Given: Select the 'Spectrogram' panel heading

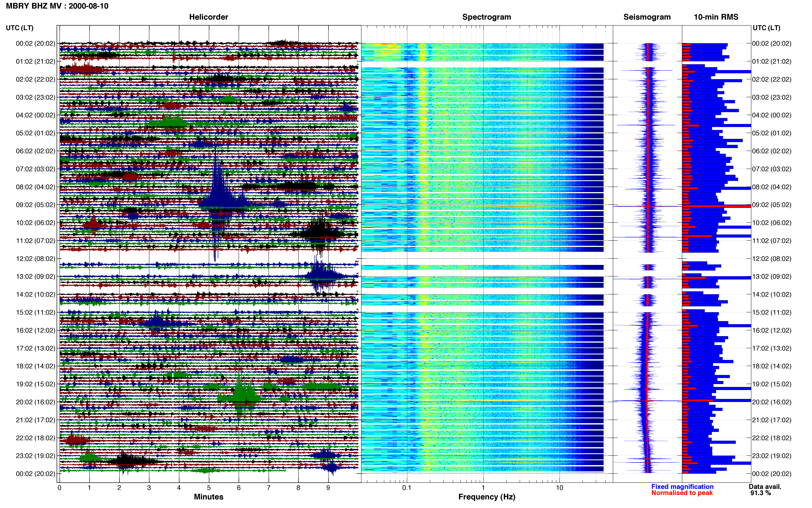Looking at the screenshot, I should 487,17.
